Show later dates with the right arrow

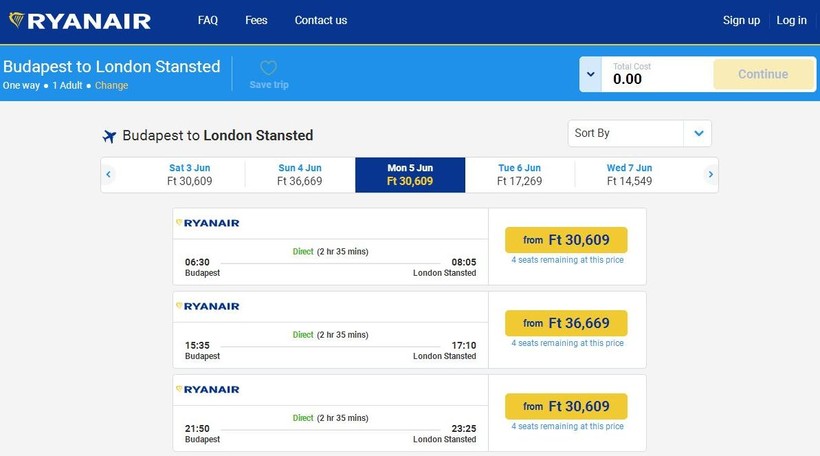(710, 175)
